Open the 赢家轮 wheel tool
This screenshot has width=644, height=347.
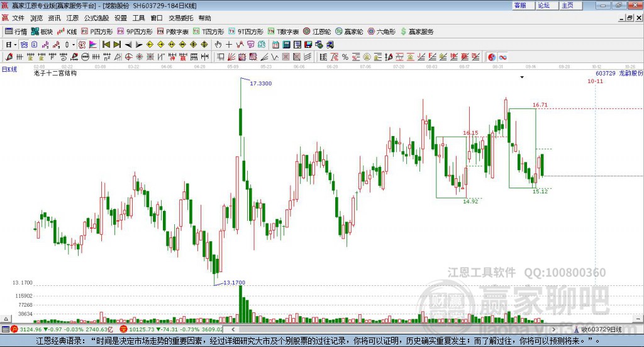tap(349, 31)
